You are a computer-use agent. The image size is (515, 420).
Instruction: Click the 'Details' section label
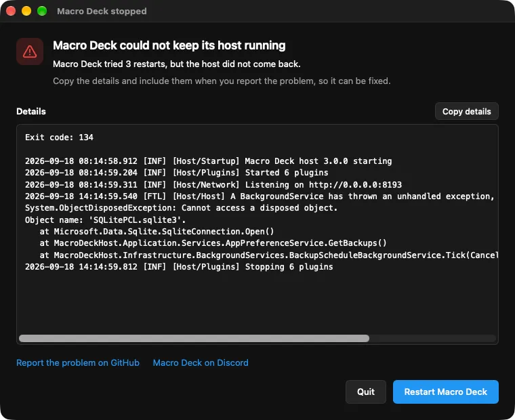tap(31, 111)
